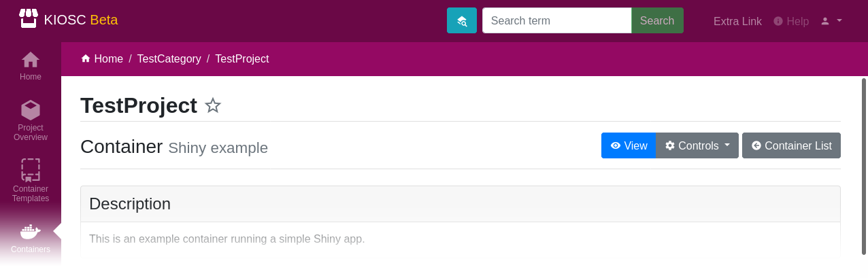Open the Home sidebar icon

31,59
